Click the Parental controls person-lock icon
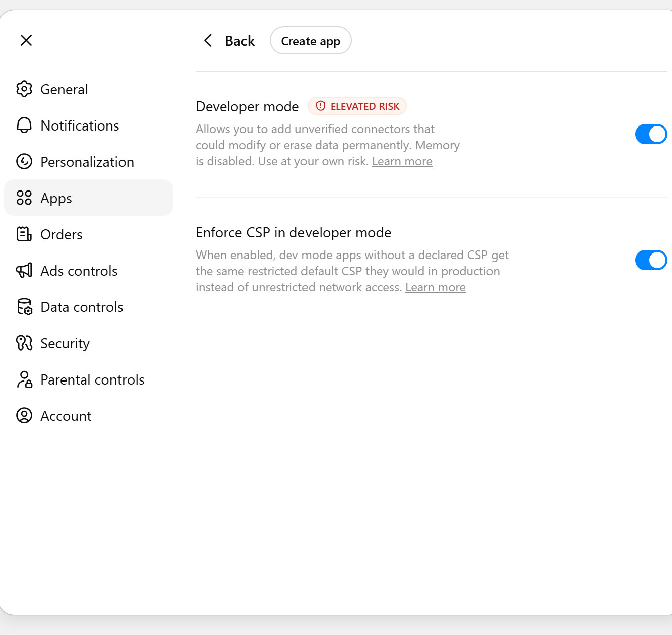Image resolution: width=672 pixels, height=635 pixels. (24, 379)
